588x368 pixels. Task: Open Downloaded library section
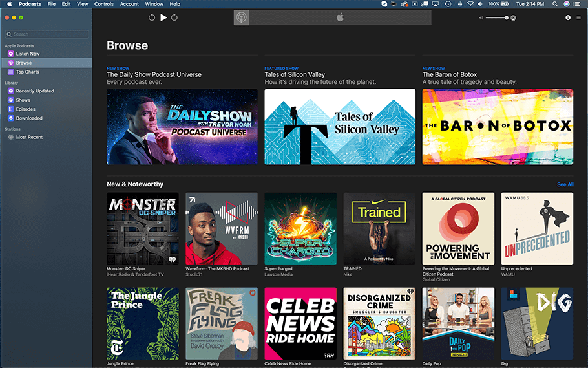47,118
